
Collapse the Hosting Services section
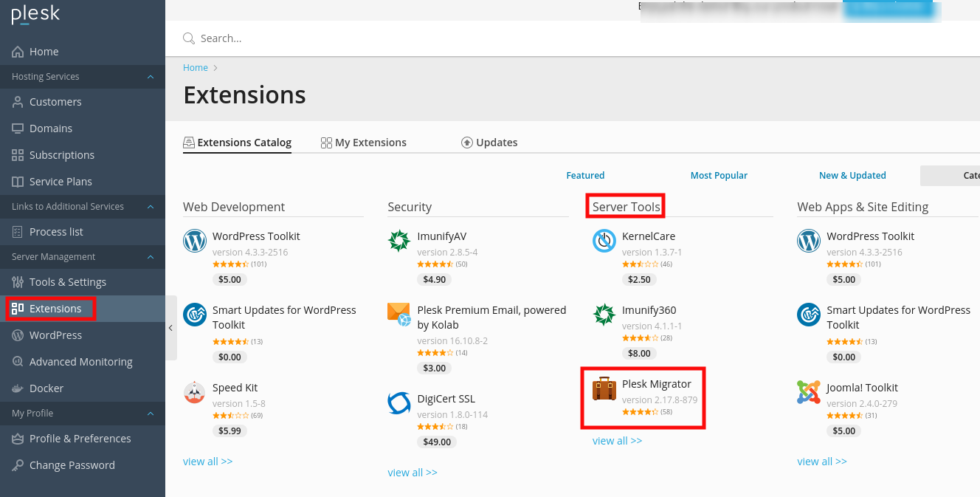[x=151, y=77]
